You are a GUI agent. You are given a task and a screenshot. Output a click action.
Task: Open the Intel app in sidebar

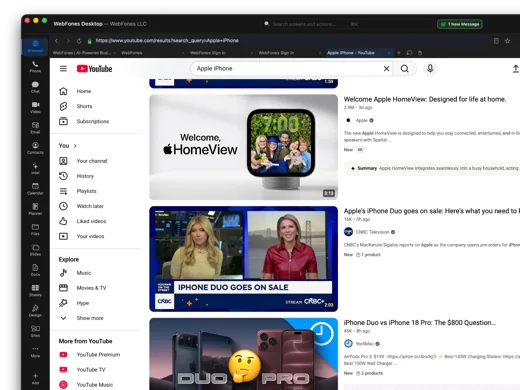tap(35, 168)
